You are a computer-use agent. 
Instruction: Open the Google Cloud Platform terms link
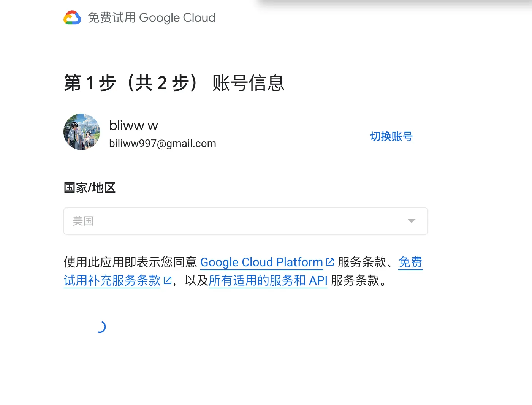point(261,263)
